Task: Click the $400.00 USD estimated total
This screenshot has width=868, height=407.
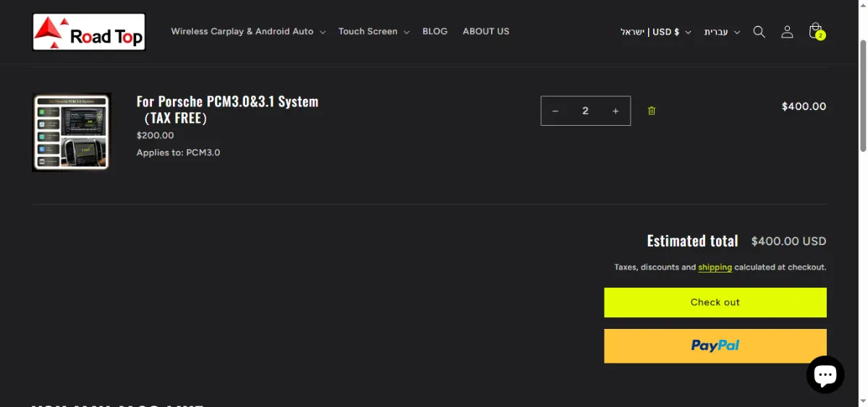Action: 788,241
